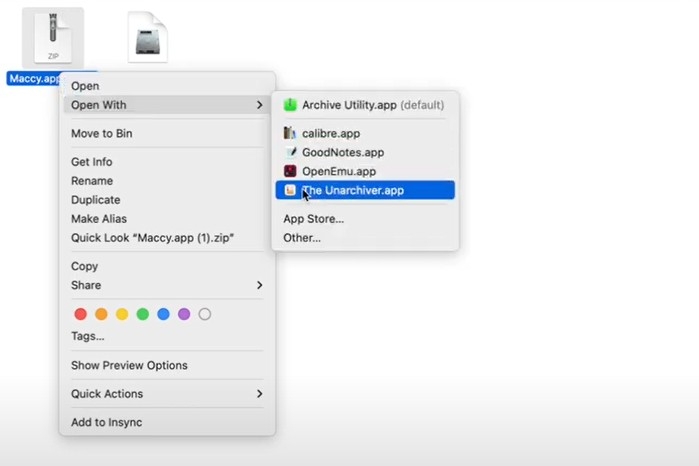Expand the Quick Actions chevron
The height and width of the screenshot is (466, 699).
(259, 394)
